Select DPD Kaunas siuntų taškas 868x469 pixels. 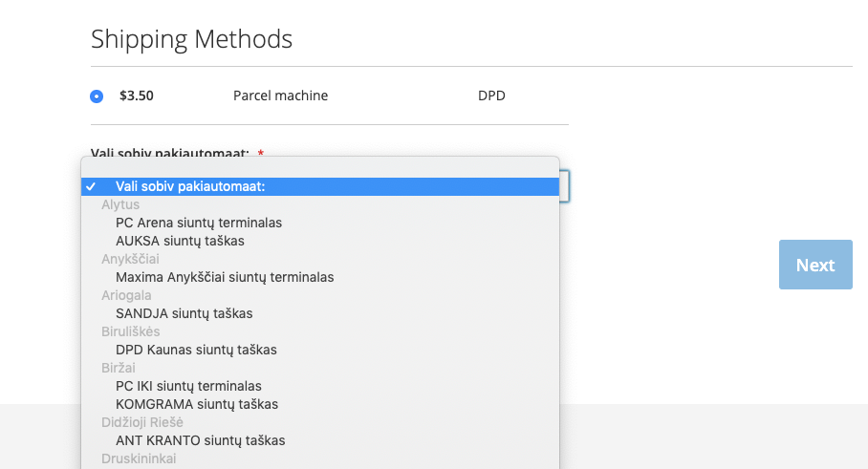[320, 350]
